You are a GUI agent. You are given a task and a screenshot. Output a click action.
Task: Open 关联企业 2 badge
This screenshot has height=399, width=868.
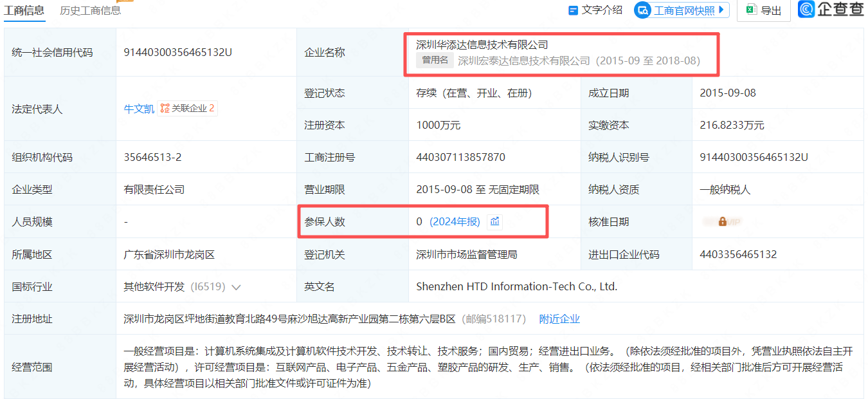pos(187,109)
